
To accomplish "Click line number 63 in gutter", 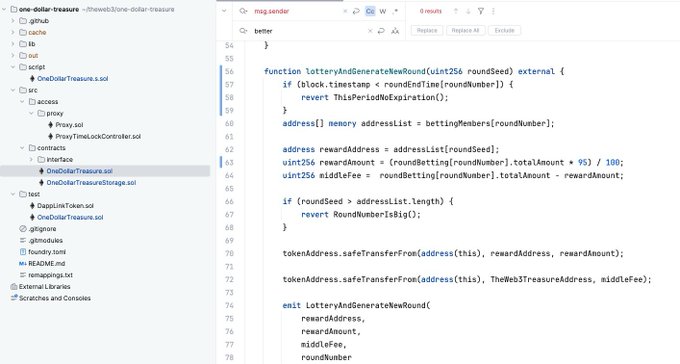I will [x=229, y=162].
